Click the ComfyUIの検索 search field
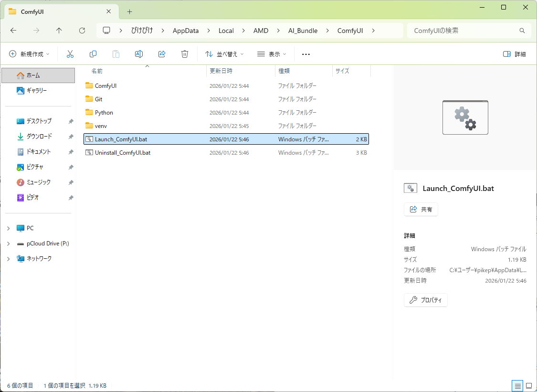Viewport: 537px width, 392px height. pos(463,31)
